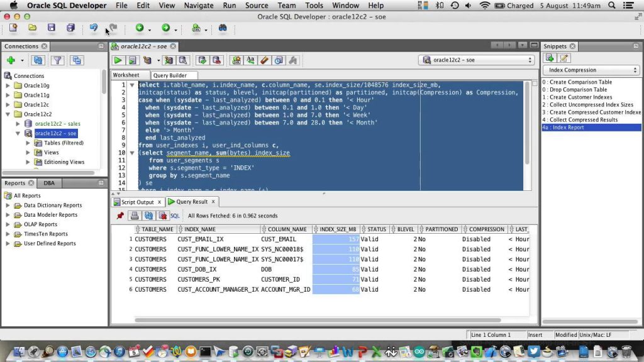Expand the Oracle11g folder
This screenshot has height=362, width=644.
(8, 95)
